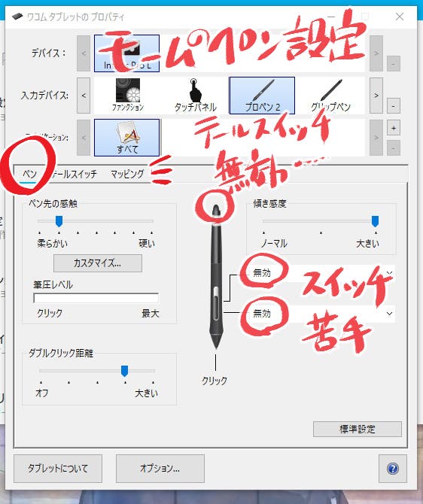Select the Intuos Pro L tablet device icon

[x=126, y=53]
